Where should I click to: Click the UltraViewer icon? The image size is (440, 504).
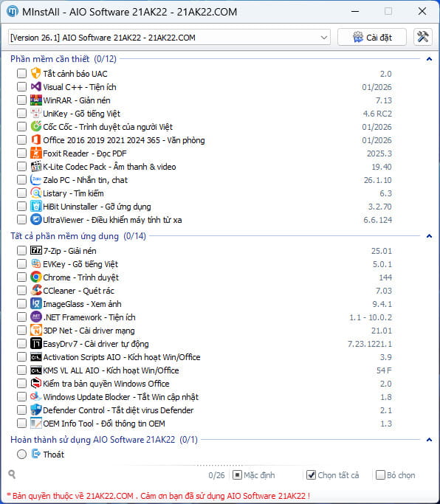pyautogui.click(x=35, y=220)
